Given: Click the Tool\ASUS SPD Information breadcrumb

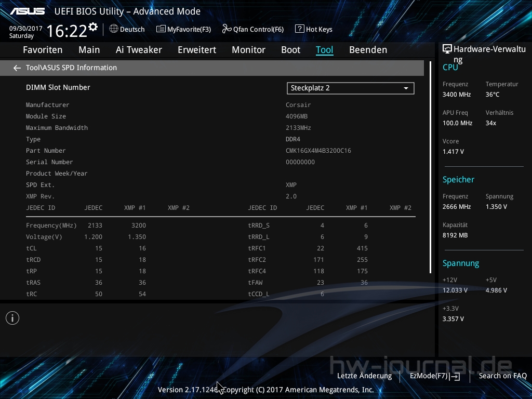Looking at the screenshot, I should 71,68.
